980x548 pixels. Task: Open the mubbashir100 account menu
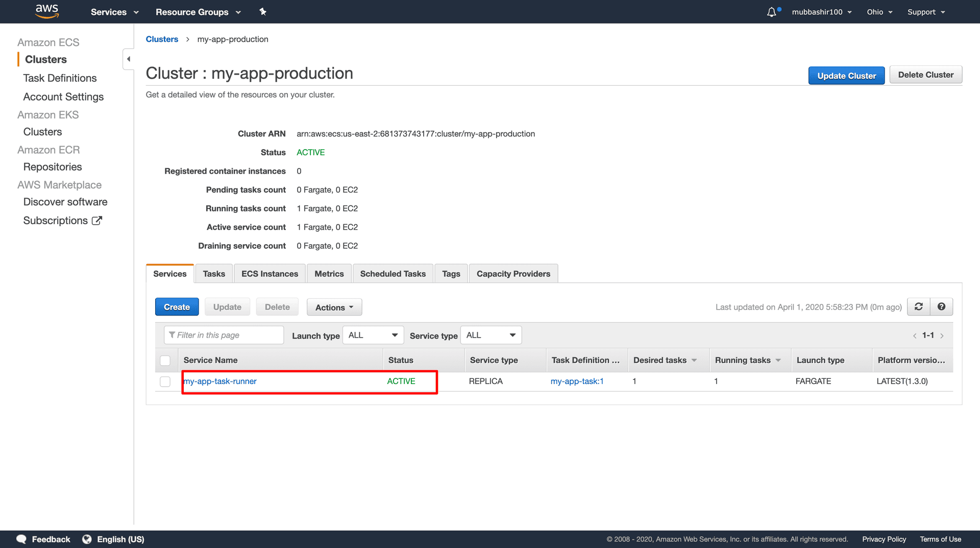(x=822, y=12)
